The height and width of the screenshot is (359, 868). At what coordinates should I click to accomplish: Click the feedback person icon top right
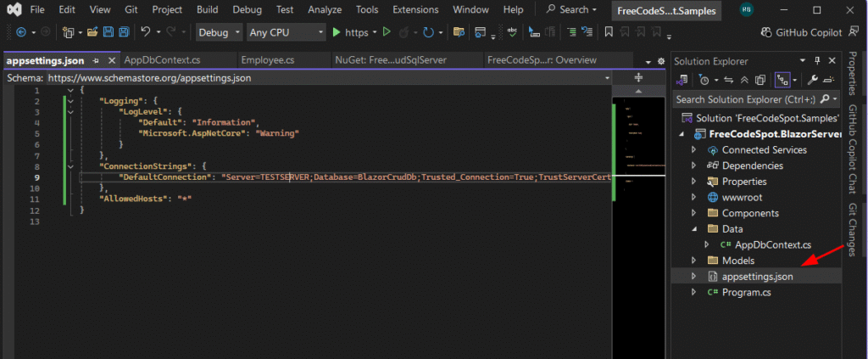[853, 33]
